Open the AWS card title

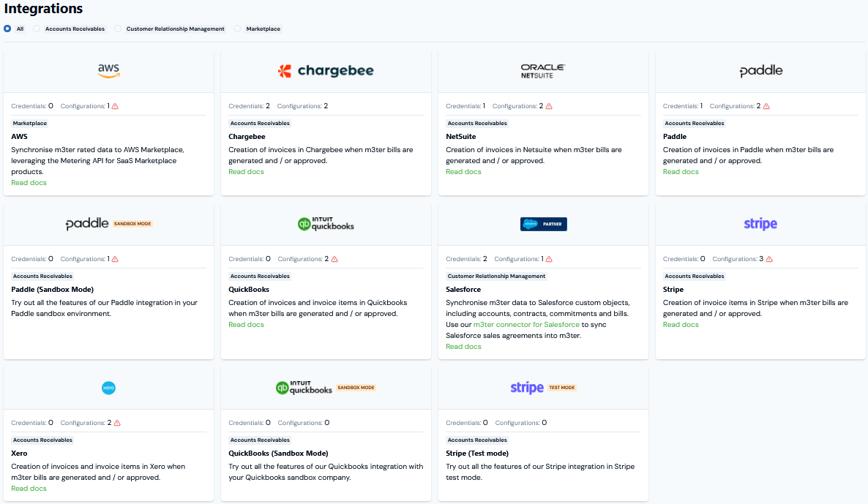point(19,137)
